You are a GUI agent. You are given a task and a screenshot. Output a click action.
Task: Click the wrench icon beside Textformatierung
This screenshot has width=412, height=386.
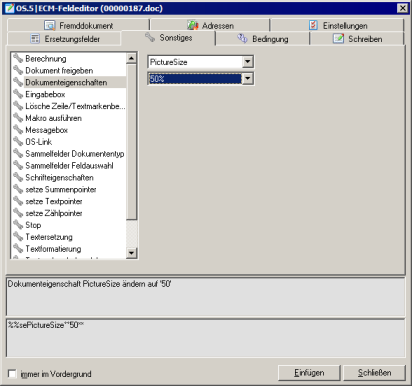18,249
